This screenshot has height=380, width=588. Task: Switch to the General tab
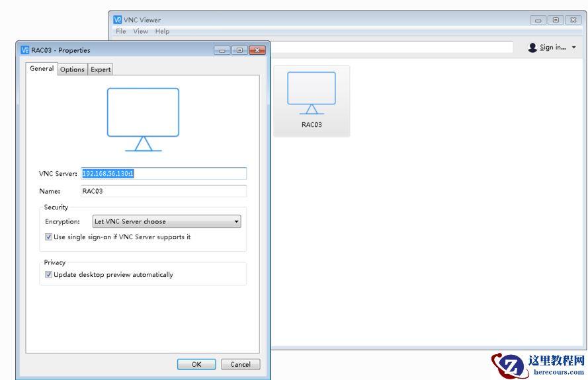[x=42, y=69]
